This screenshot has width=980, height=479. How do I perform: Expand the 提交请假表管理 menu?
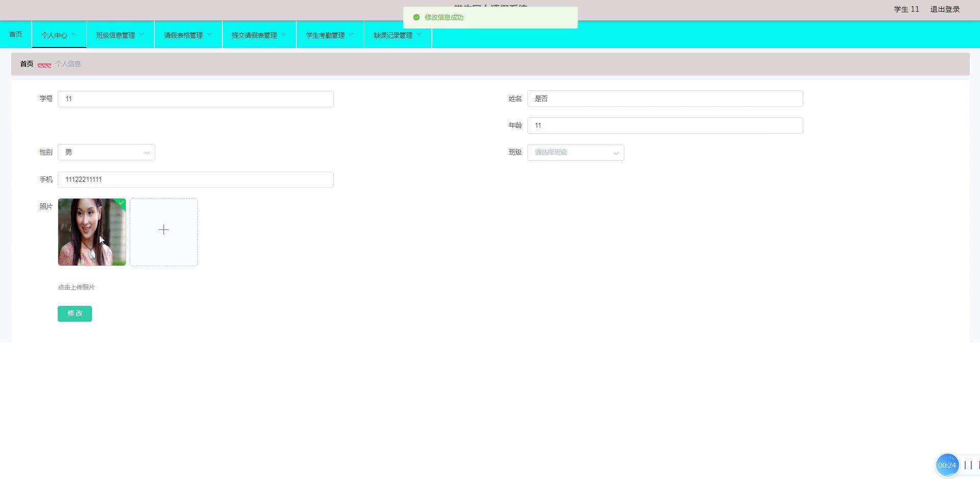[259, 35]
